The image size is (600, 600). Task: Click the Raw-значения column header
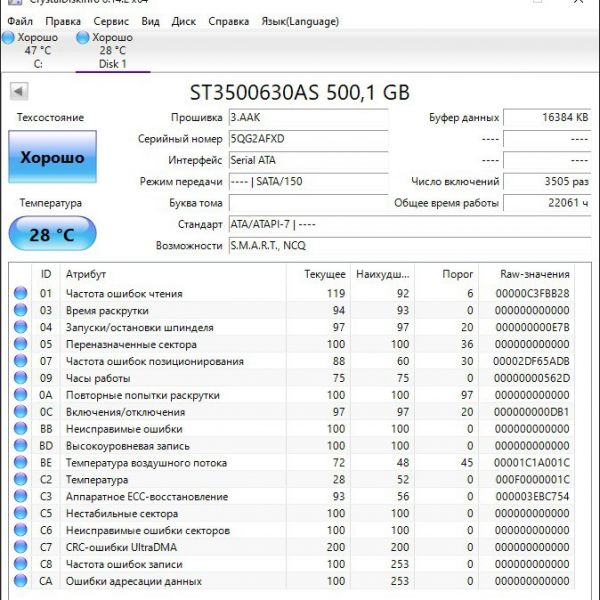pos(527,274)
